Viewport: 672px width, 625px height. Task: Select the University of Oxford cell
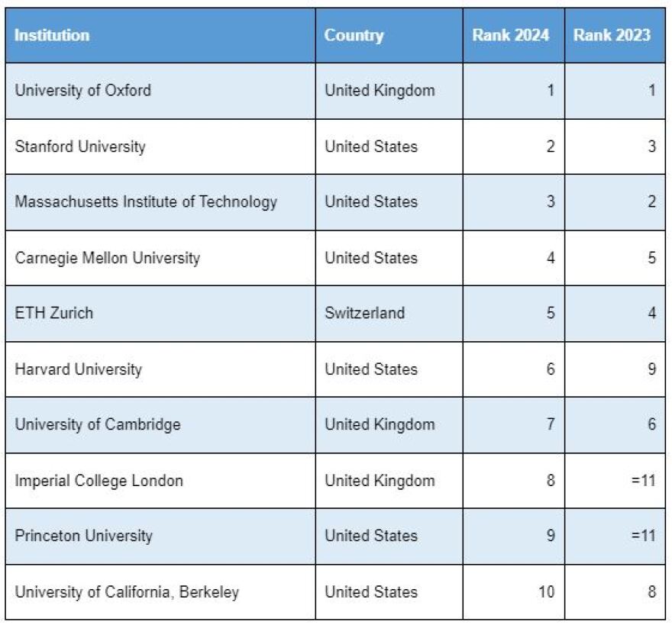tap(82, 90)
